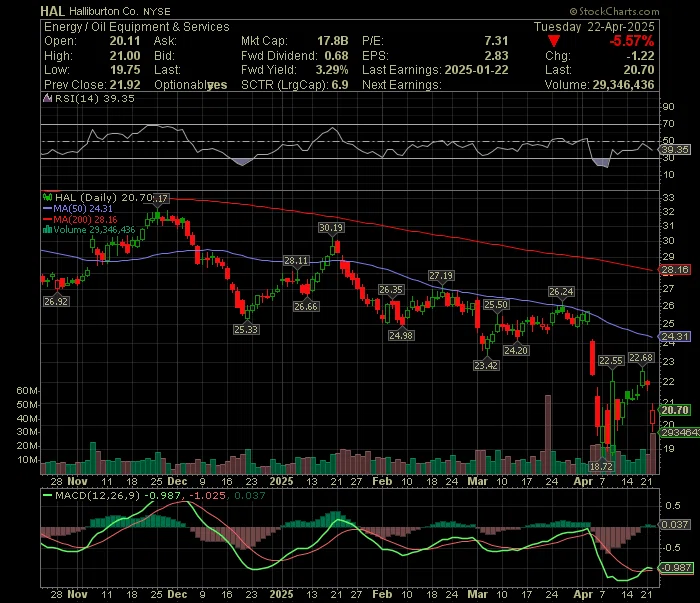Click the candlestick icon before HAL (Daily)
This screenshot has width=700, height=603.
tap(47, 197)
